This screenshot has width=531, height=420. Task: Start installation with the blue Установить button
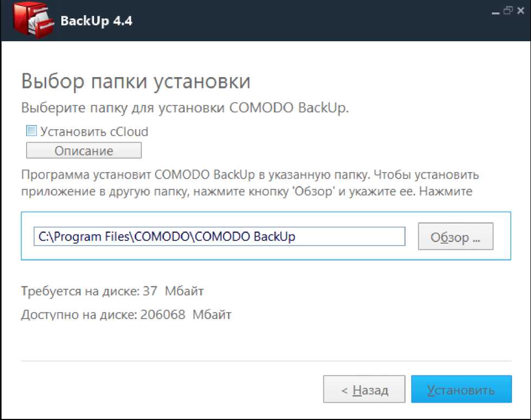click(x=461, y=390)
